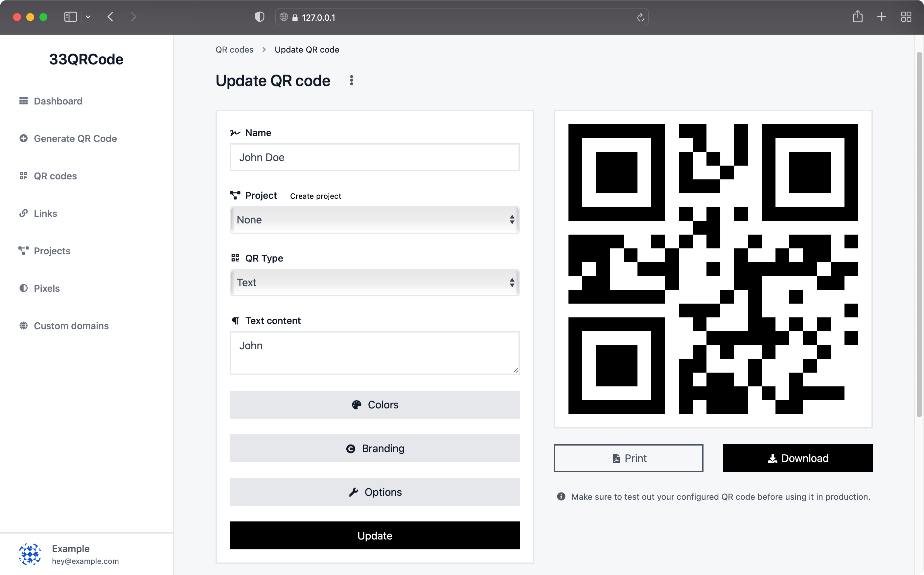Select Pixels from the sidebar
The width and height of the screenshot is (924, 575).
pyautogui.click(x=47, y=288)
